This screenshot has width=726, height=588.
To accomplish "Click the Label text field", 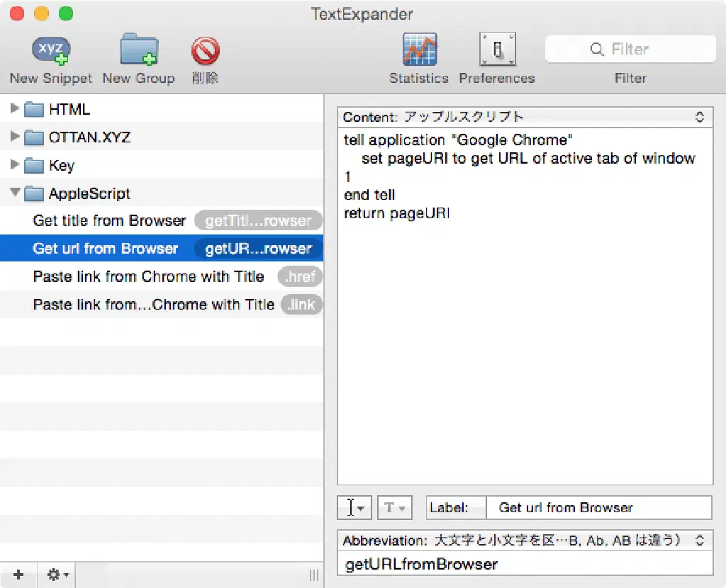I will pos(598,508).
